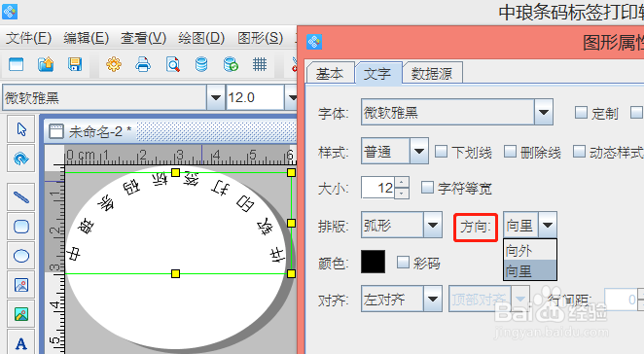Toggle the grid display icon
The image size is (644, 354).
click(260, 64)
